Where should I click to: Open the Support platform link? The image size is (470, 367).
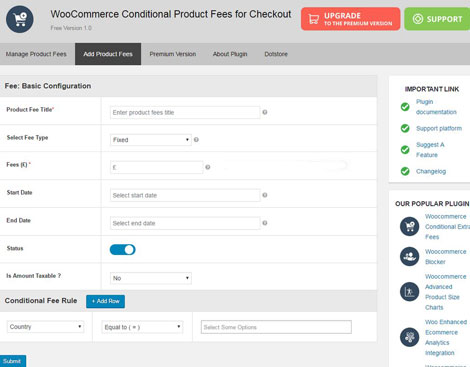click(439, 128)
